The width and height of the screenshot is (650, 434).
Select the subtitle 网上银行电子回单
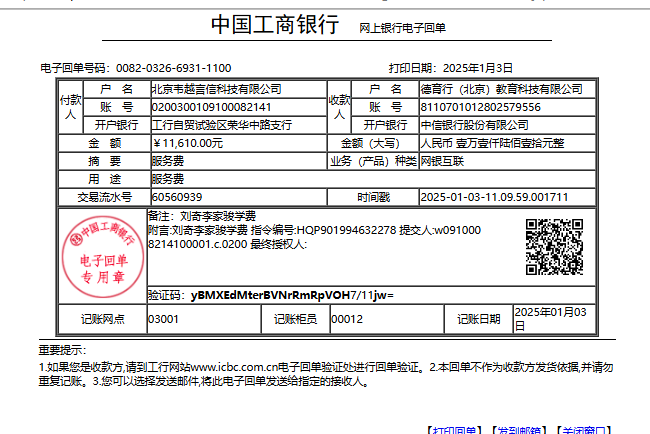click(x=402, y=28)
